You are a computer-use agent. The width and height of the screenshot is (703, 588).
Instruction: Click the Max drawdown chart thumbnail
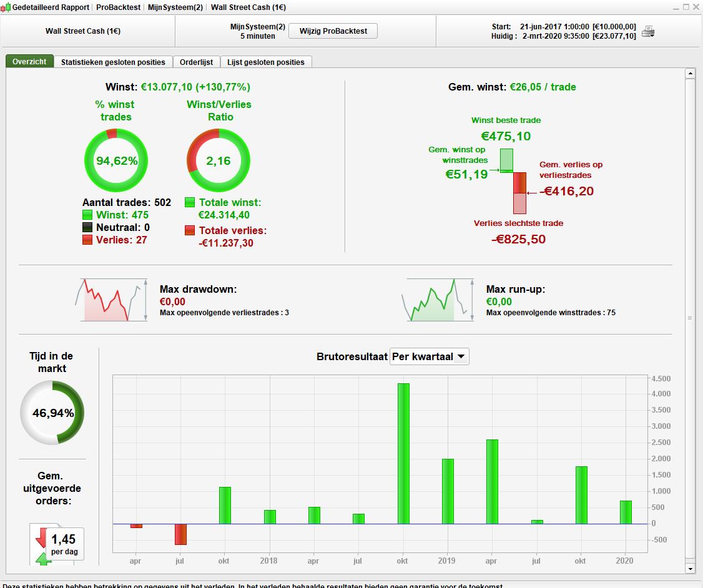click(x=111, y=300)
